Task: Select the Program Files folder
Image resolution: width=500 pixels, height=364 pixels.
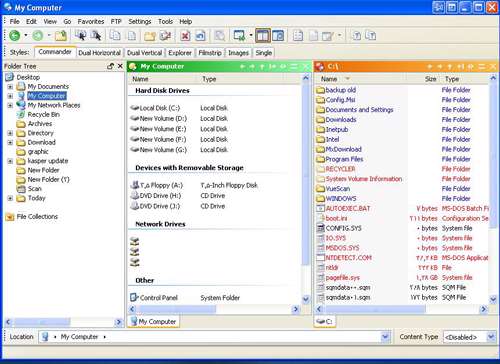Action: (x=344, y=159)
